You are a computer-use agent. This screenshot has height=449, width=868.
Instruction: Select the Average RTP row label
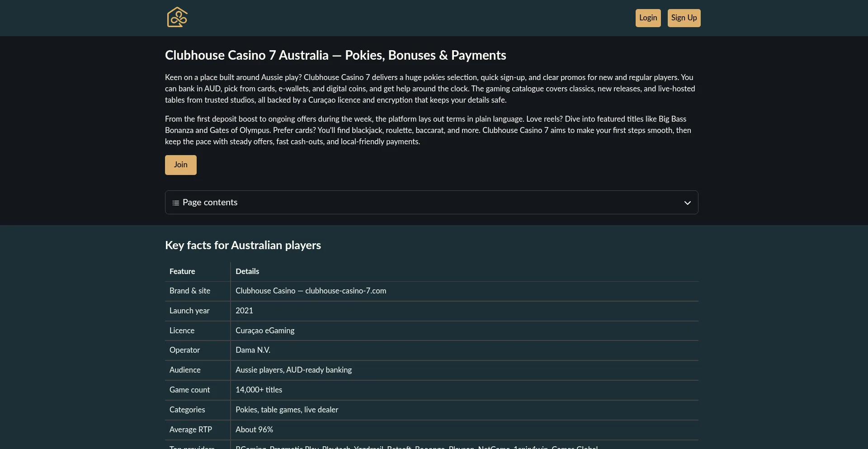pos(190,430)
